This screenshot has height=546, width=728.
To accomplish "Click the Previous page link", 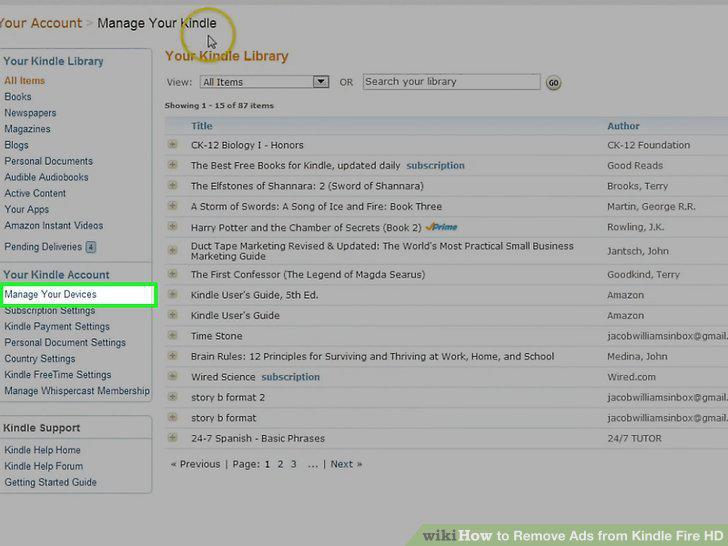I will pyautogui.click(x=195, y=464).
